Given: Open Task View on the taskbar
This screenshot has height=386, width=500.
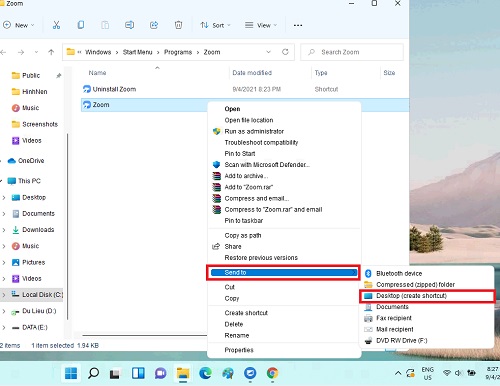Looking at the screenshot, I should [x=115, y=374].
